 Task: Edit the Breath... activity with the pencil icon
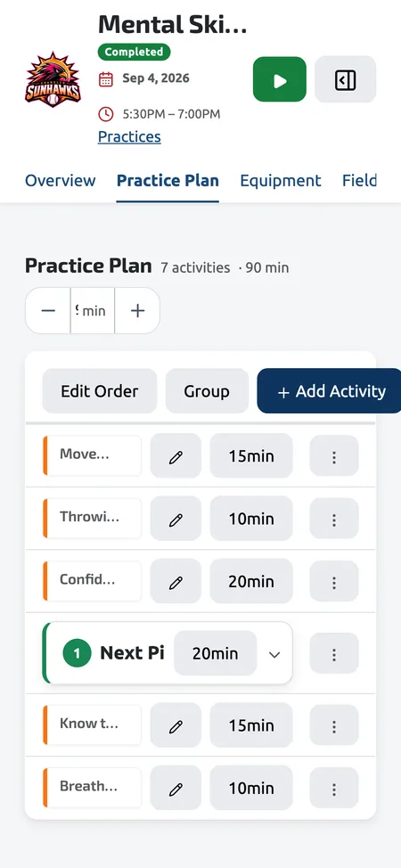point(176,788)
